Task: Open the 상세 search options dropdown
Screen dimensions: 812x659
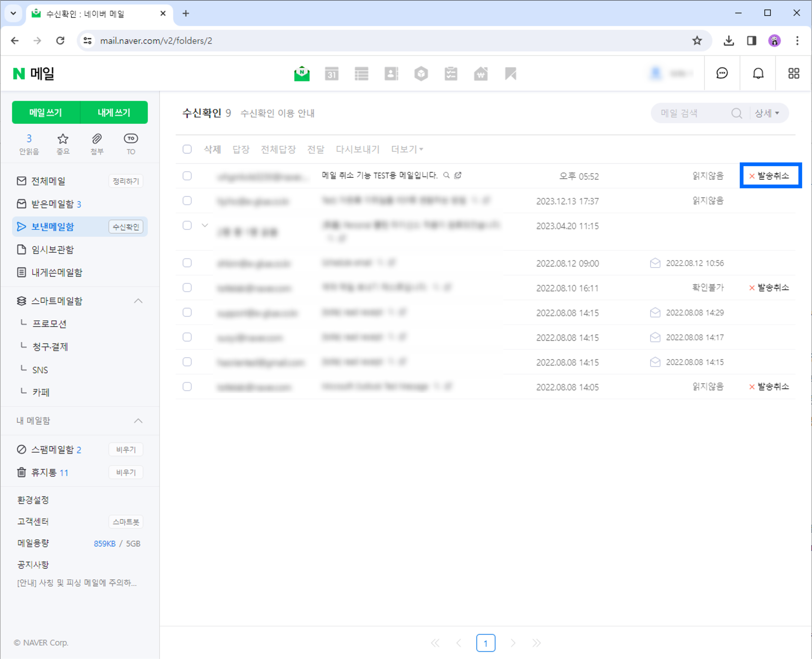Action: [x=767, y=113]
